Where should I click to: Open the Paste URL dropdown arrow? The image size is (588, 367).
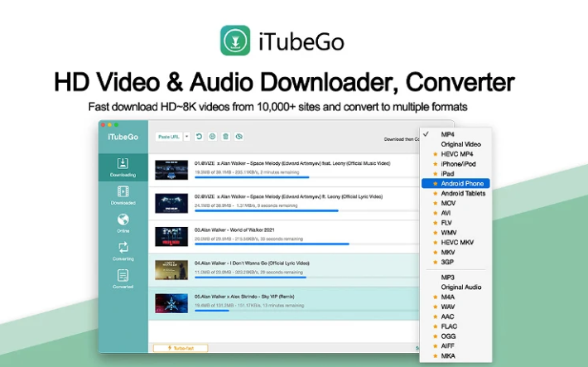coord(186,137)
